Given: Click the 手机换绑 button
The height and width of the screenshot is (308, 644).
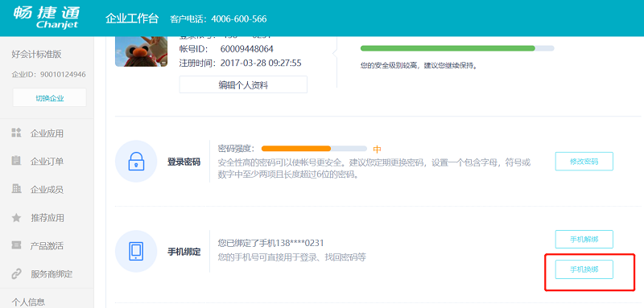Looking at the screenshot, I should 584,269.
